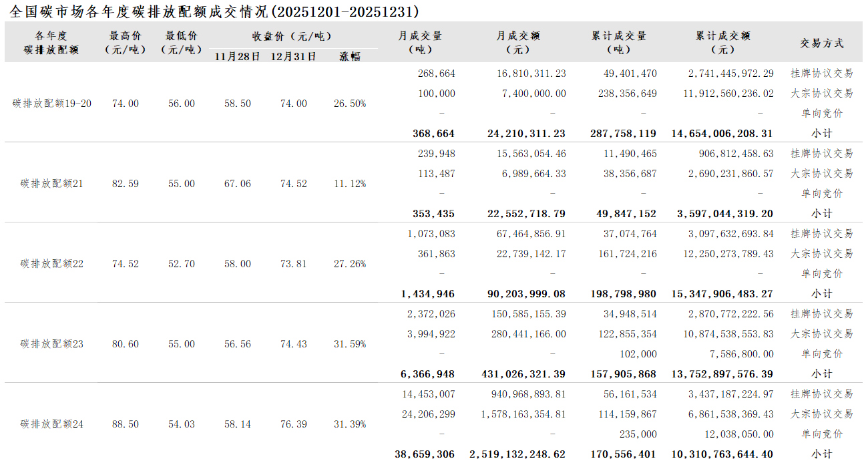868x465 pixels.
Task: Select the 碳排放配额22 row label
Action: pos(52,264)
